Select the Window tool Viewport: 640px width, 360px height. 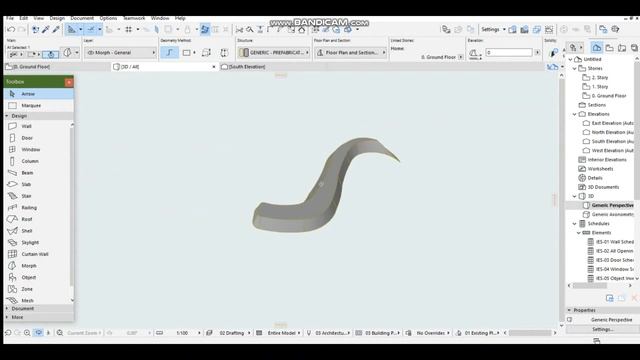[x=38, y=149]
